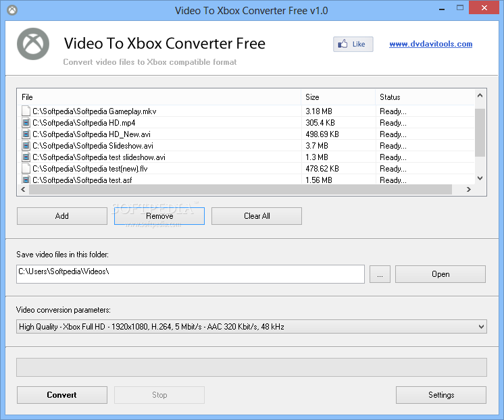Select the row C:\Softpedia\Softpedia test(new).flv
Viewport: 504px width, 420px height.
(246, 169)
